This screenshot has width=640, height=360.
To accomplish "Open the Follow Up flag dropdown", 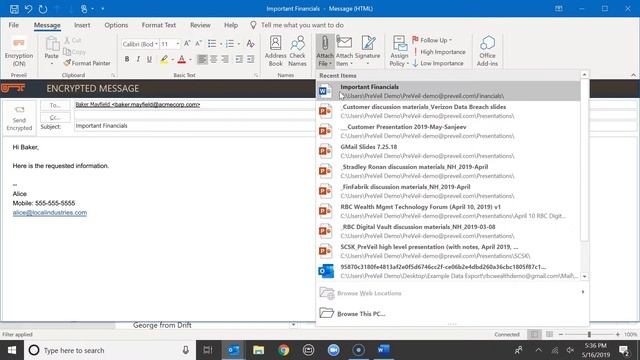I will coord(432,40).
